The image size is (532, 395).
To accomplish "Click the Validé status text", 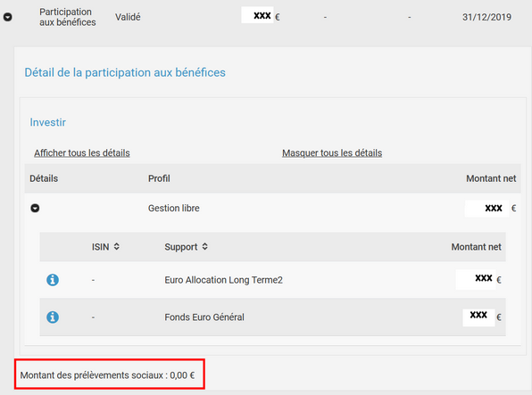I will pos(128,17).
